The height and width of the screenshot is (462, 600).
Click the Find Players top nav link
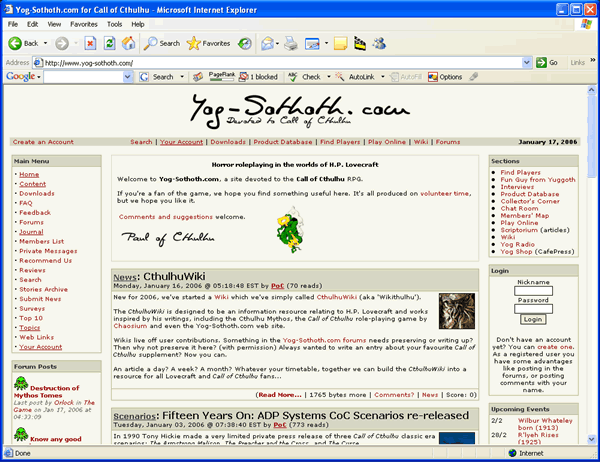coord(340,142)
